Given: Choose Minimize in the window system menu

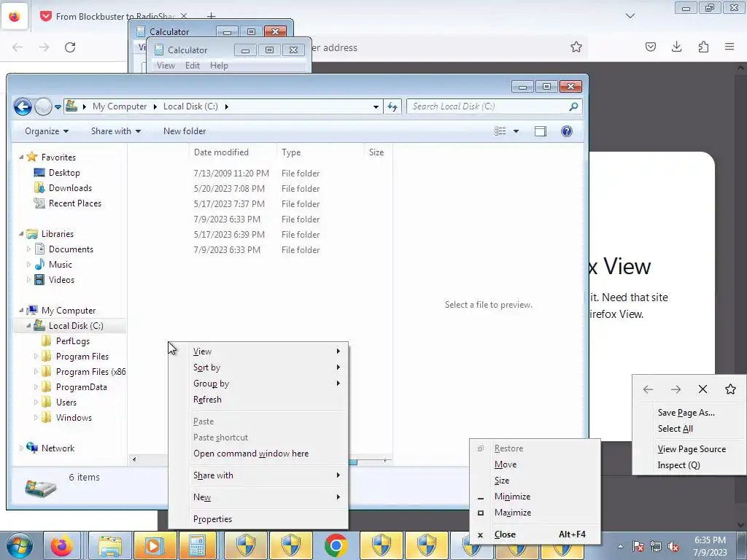Looking at the screenshot, I should [x=535, y=496].
